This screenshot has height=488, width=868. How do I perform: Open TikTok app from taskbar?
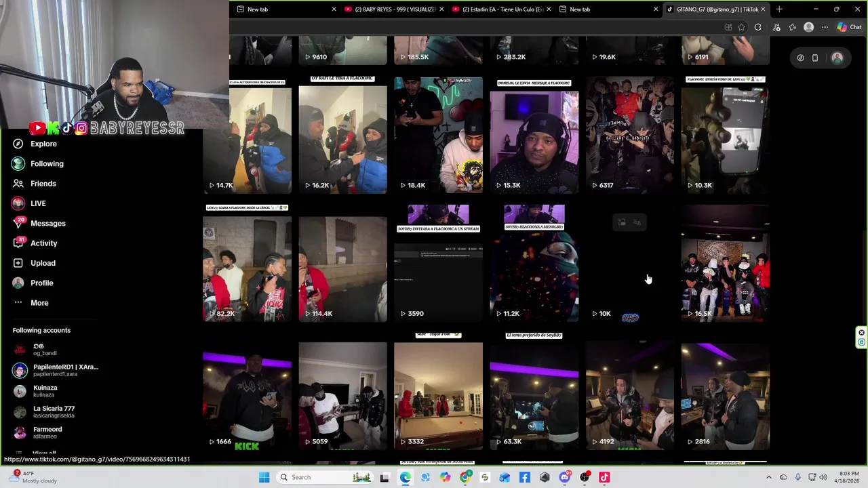coord(604,477)
